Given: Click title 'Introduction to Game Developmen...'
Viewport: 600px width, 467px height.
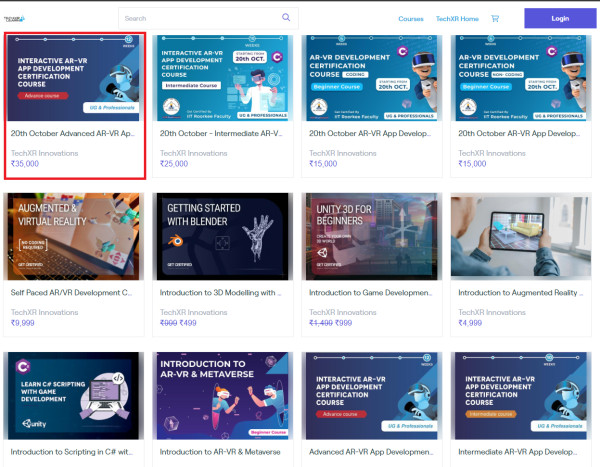Looking at the screenshot, I should [370, 292].
